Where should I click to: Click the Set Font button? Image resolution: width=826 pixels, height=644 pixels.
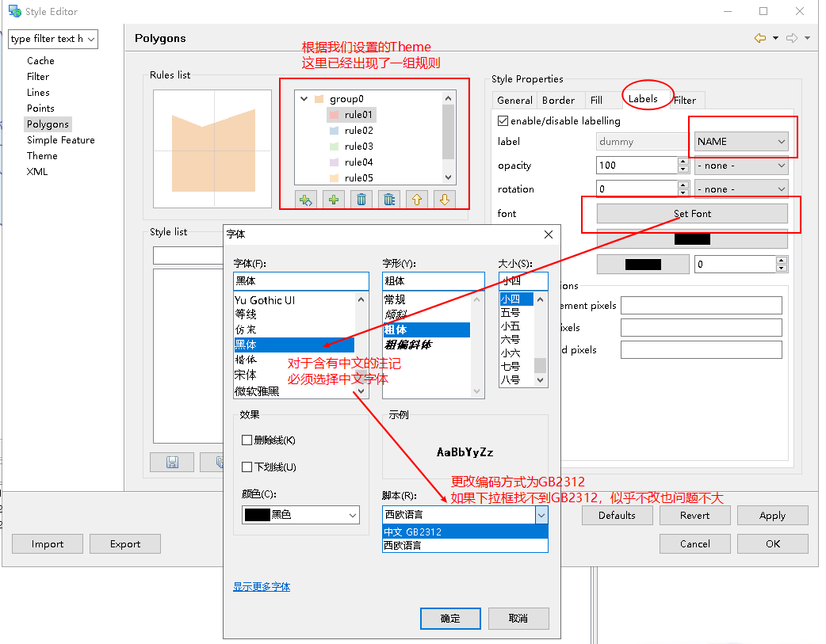[x=692, y=214]
